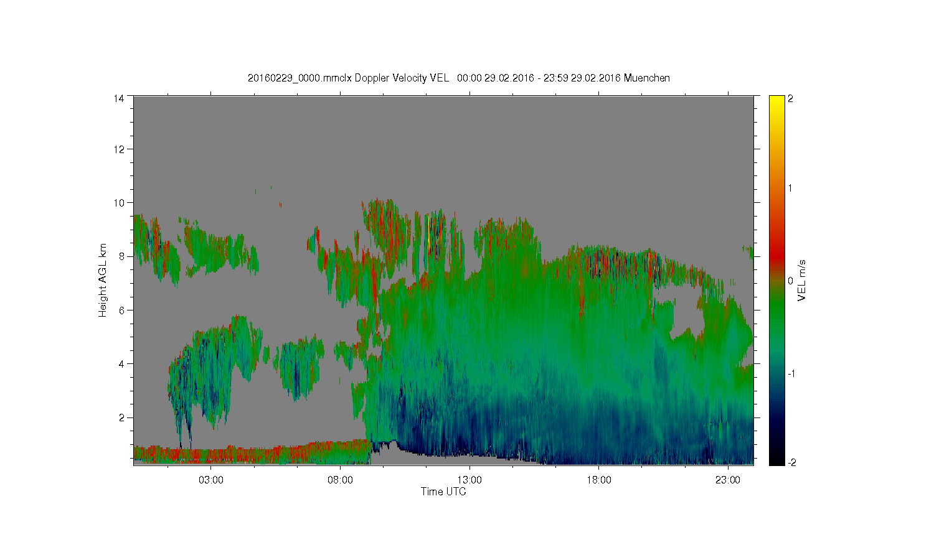Click the height tick label 10
This screenshot has width=934, height=560.
(118, 203)
